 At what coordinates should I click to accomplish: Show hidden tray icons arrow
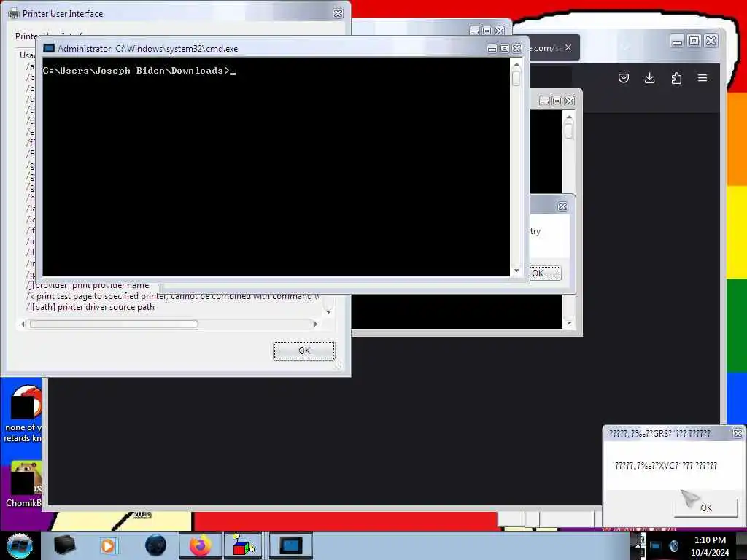coord(638,545)
